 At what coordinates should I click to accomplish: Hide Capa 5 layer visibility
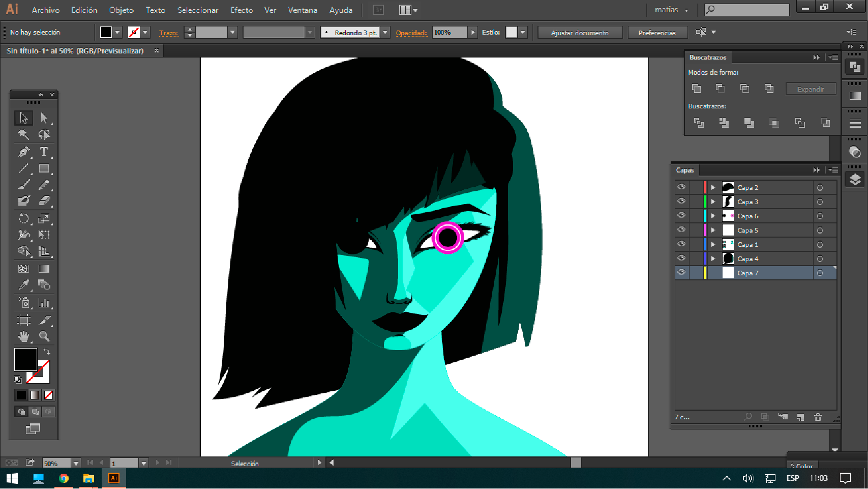681,230
